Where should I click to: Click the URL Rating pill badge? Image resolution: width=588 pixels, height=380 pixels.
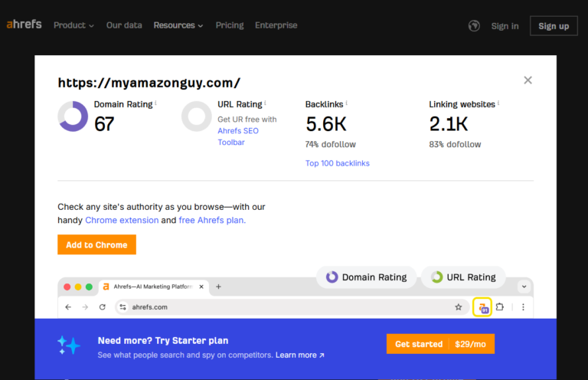[463, 277]
